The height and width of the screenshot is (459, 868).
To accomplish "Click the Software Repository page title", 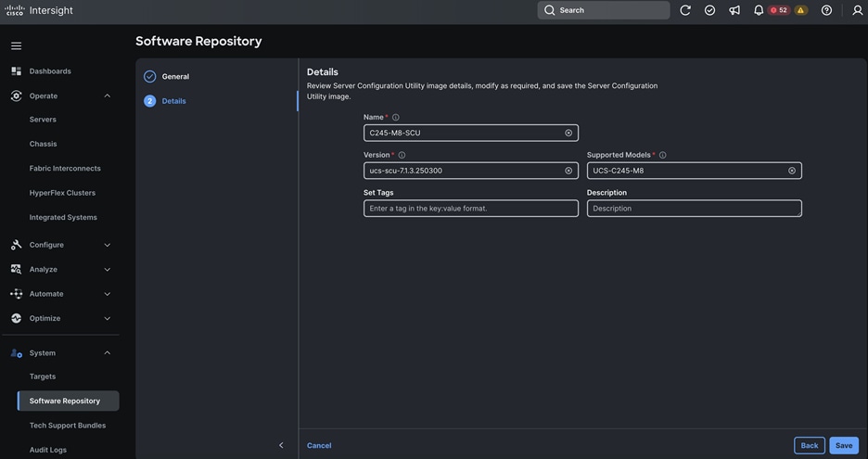I will [198, 41].
